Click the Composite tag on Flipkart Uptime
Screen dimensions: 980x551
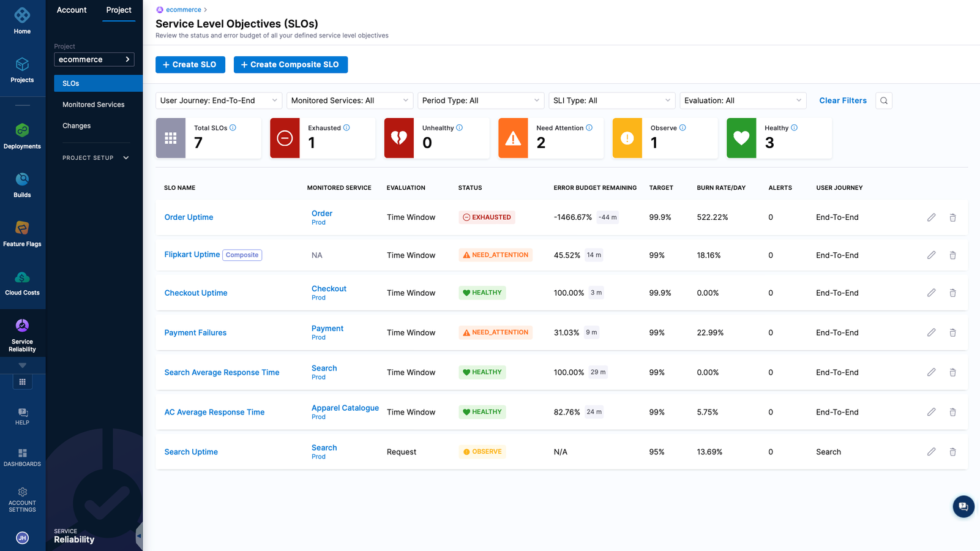(242, 255)
